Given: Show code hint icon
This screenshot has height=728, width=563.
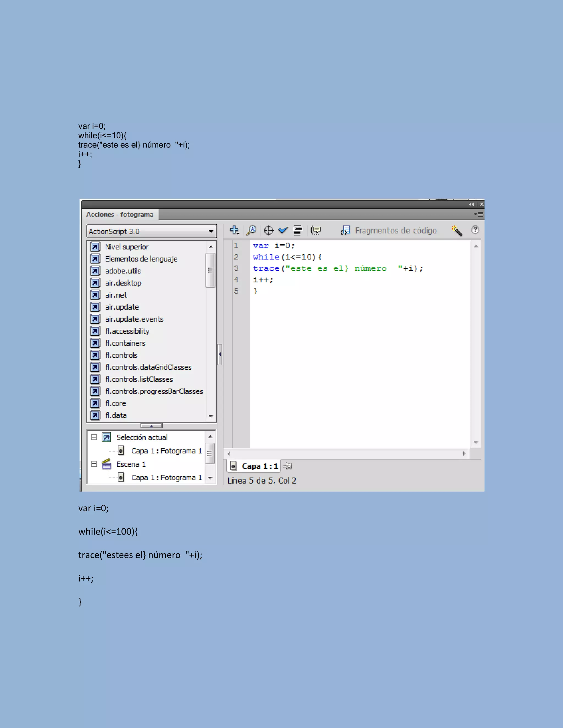Looking at the screenshot, I should pyautogui.click(x=316, y=230).
